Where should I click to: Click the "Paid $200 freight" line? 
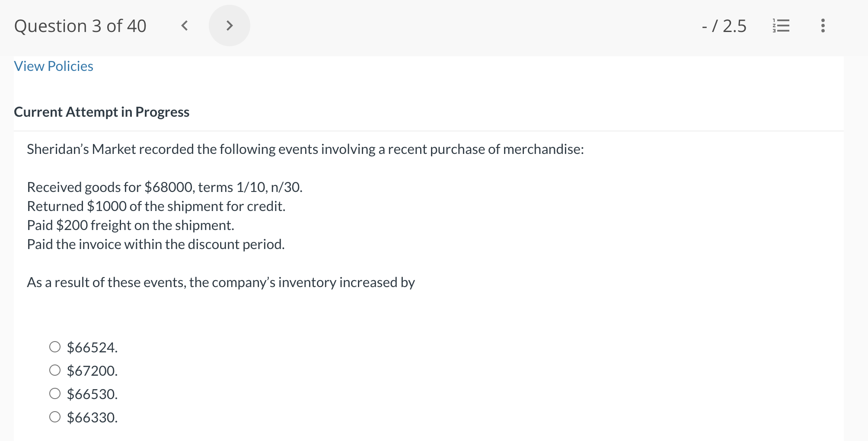tap(131, 225)
